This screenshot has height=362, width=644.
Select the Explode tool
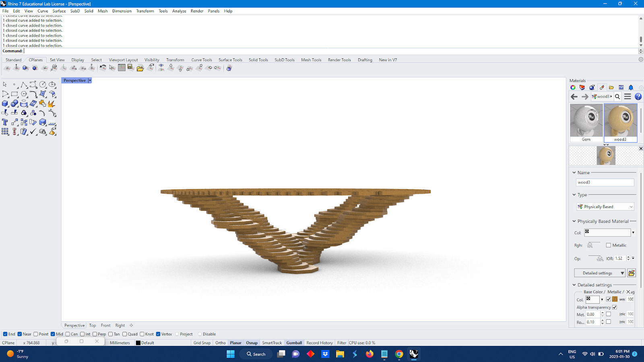click(x=52, y=104)
